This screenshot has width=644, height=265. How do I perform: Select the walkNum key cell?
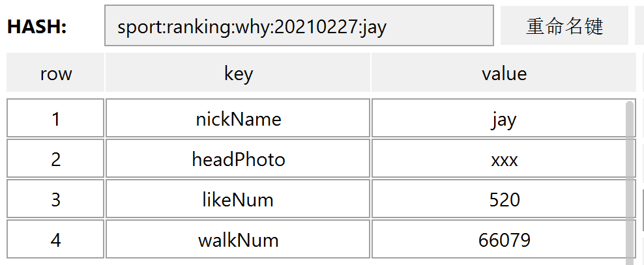pyautogui.click(x=238, y=239)
